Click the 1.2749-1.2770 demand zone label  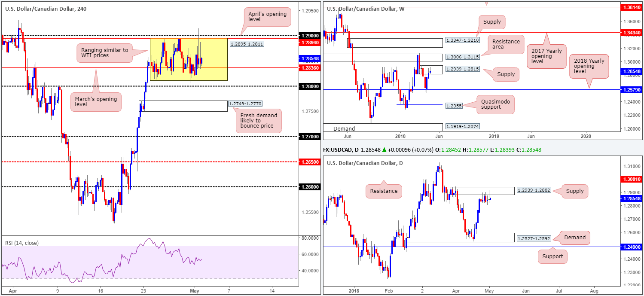245,104
